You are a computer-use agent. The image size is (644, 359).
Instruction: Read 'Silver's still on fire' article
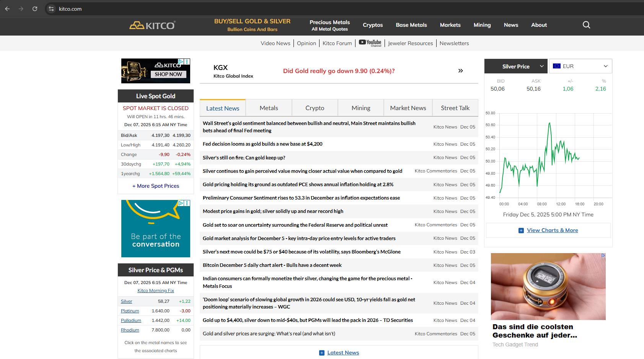[244, 158]
